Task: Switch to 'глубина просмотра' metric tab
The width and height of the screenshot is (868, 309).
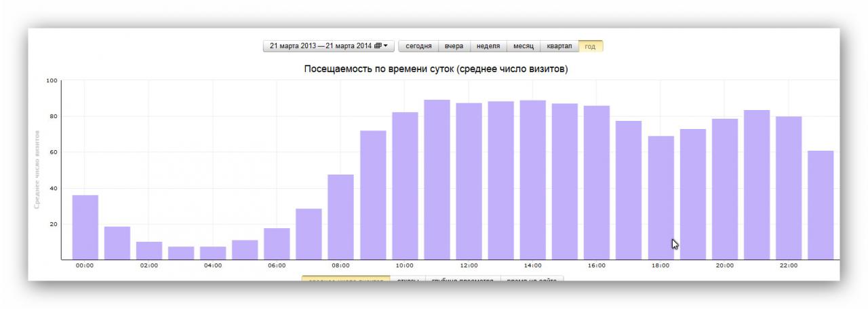Action: 463,280
